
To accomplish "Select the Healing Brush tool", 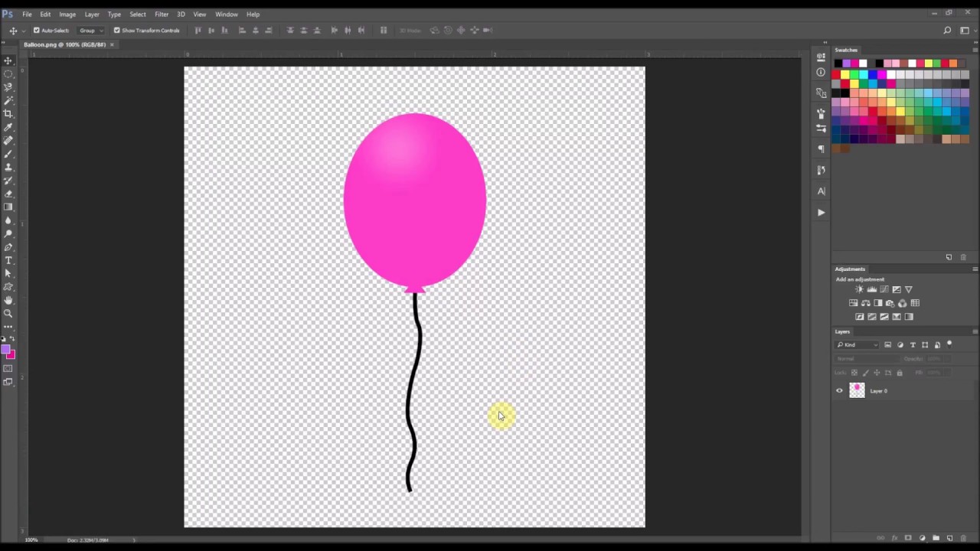I will click(8, 140).
